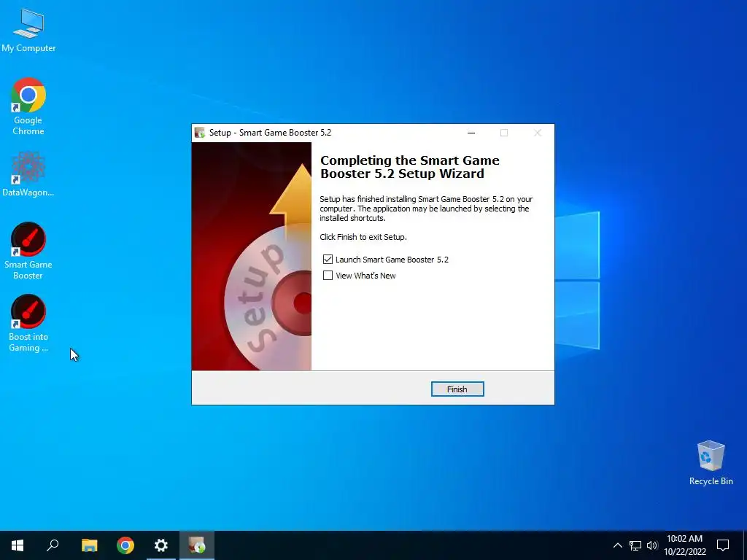747x560 pixels.
Task: Select the DataWagon desktop shortcut
Action: [x=28, y=174]
